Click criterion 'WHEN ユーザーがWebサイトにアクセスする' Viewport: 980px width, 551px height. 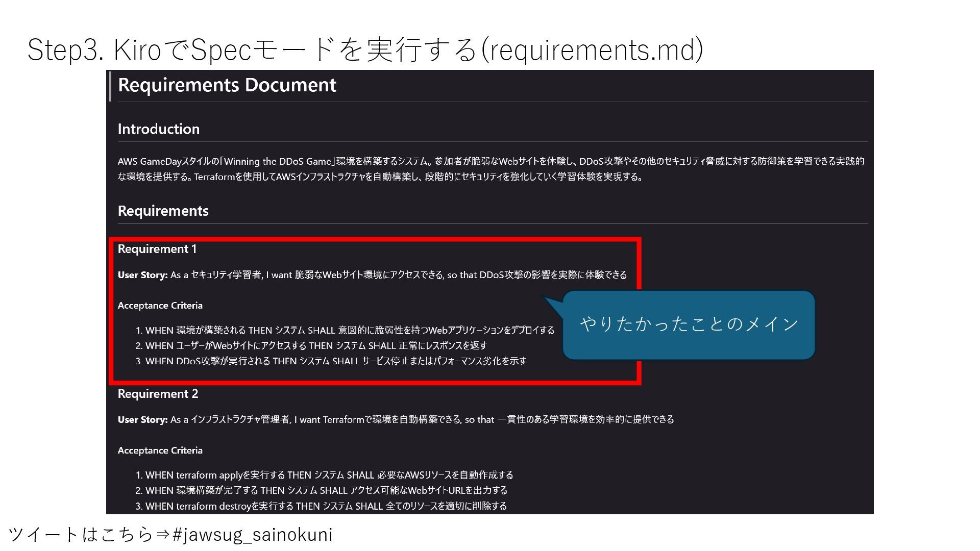pyautogui.click(x=311, y=345)
